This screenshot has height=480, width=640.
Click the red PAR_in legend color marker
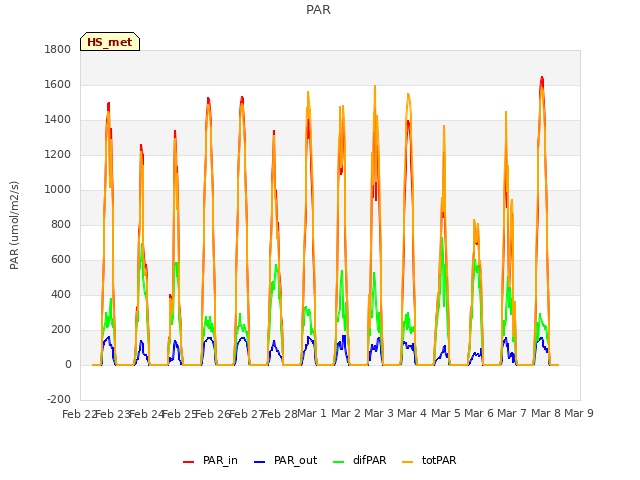point(188,462)
